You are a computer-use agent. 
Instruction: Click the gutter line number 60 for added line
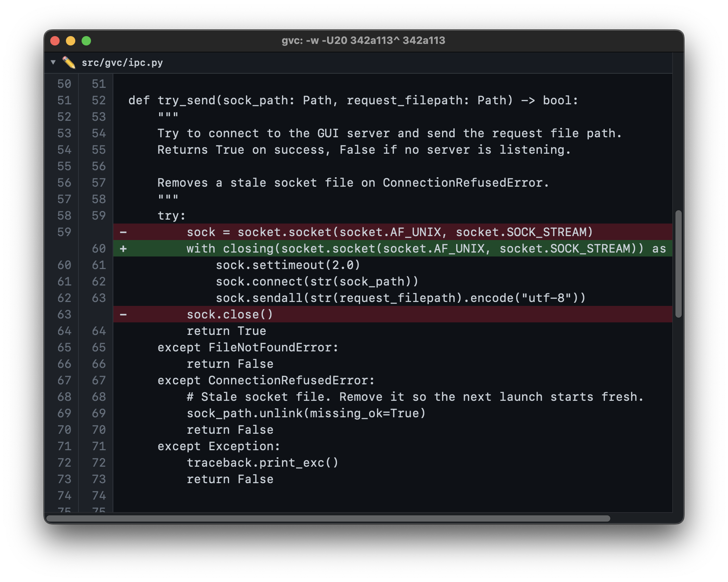[98, 248]
